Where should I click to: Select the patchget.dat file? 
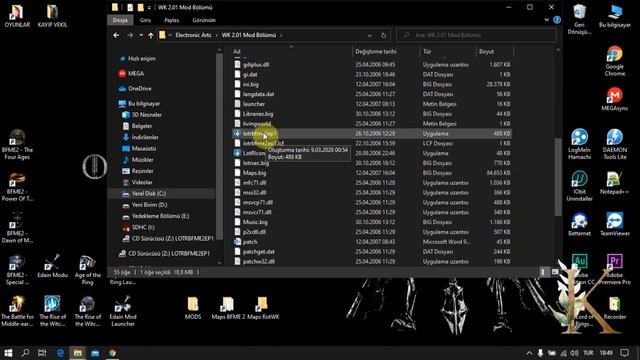258,251
